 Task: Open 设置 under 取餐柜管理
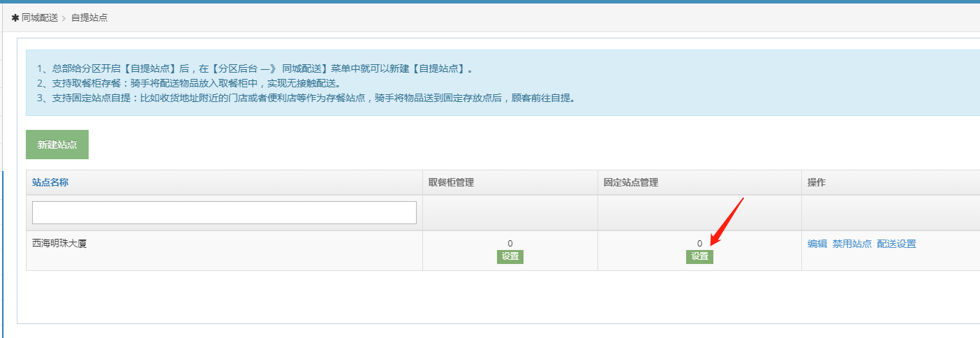coord(510,256)
